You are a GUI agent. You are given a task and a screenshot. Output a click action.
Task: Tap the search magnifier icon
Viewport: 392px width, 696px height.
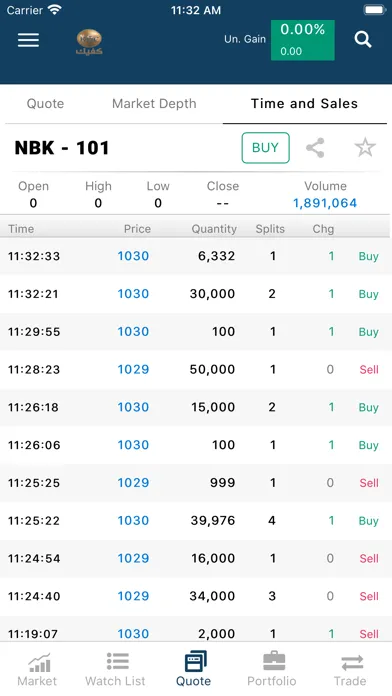coord(363,40)
